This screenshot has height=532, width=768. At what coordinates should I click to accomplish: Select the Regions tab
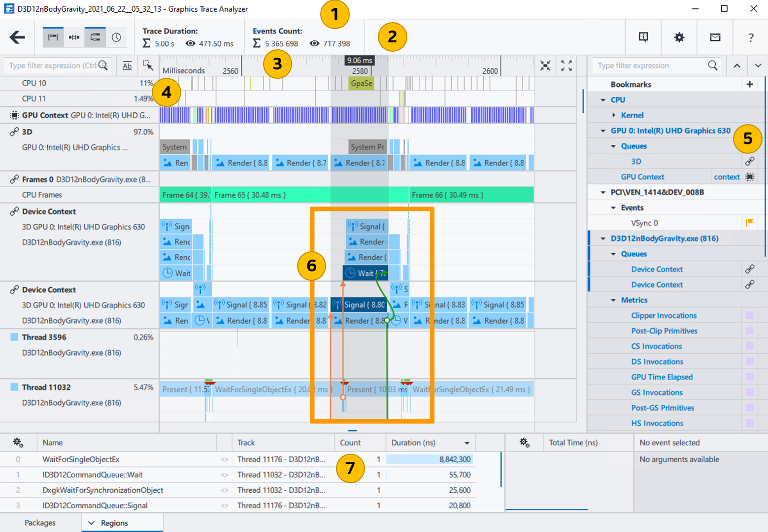click(114, 523)
